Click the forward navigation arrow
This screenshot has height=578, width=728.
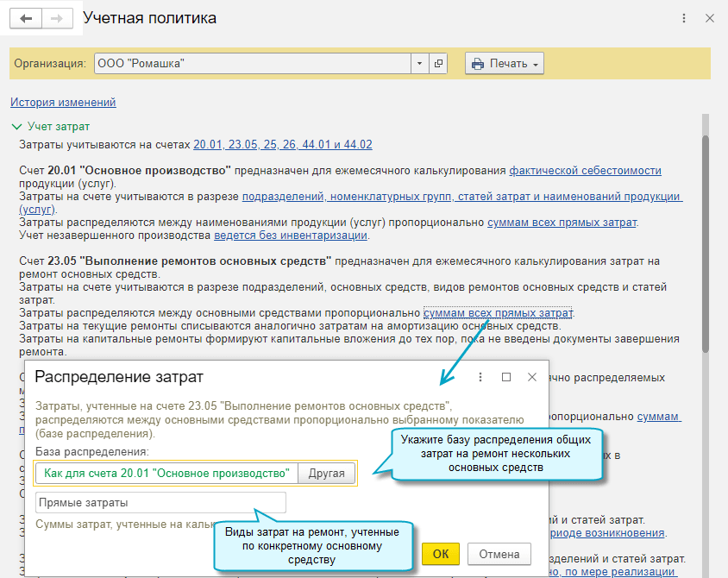point(57,18)
